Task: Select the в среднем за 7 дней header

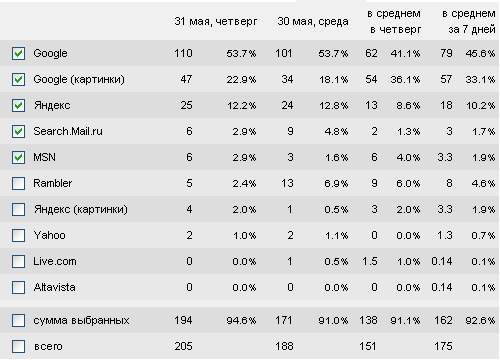Action: point(469,21)
